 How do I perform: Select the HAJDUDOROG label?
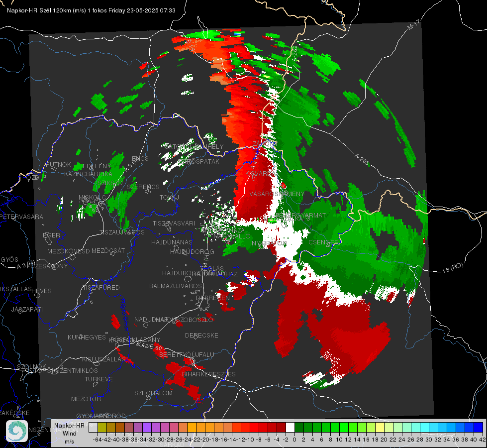point(192,251)
